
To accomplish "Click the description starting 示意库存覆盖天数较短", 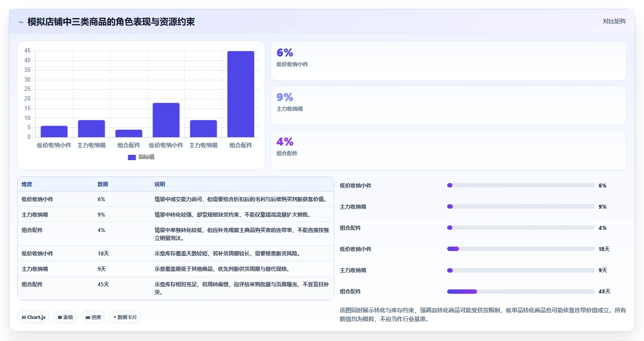I will (x=227, y=253).
